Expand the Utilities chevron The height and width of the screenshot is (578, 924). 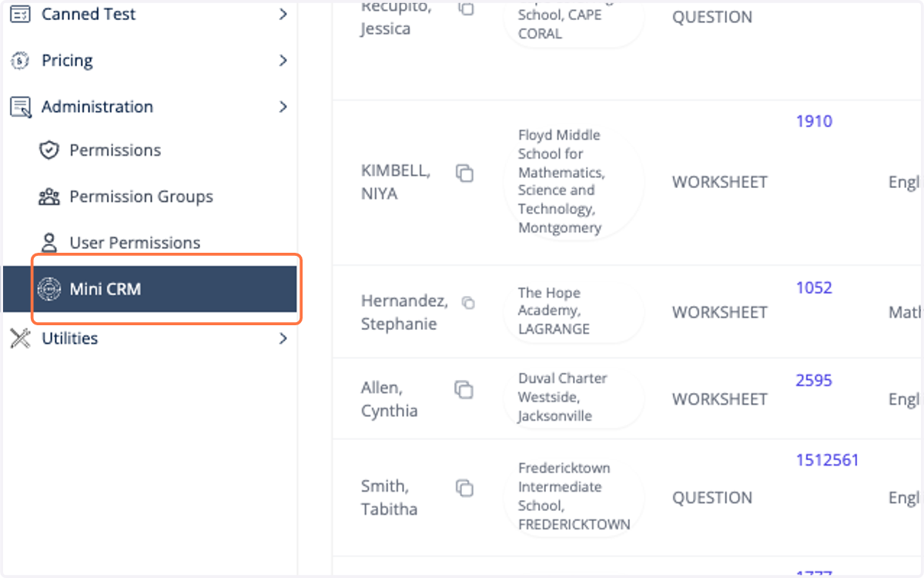pos(283,338)
